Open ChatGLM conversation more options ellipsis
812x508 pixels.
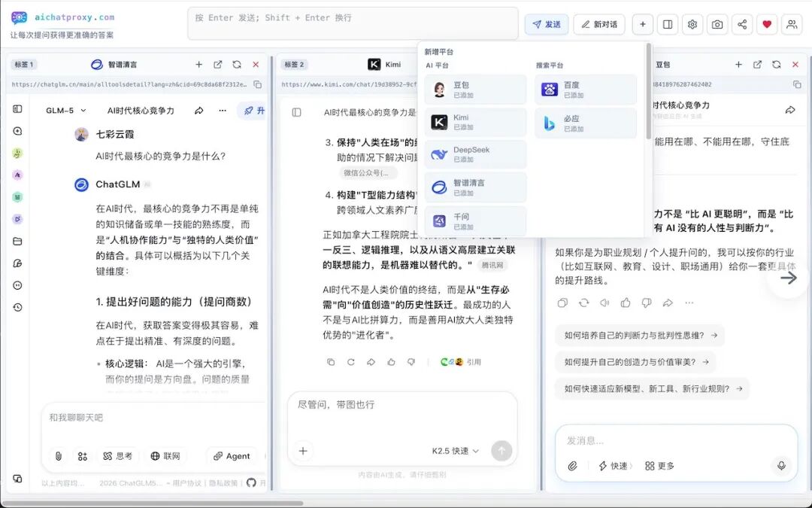tap(222, 111)
